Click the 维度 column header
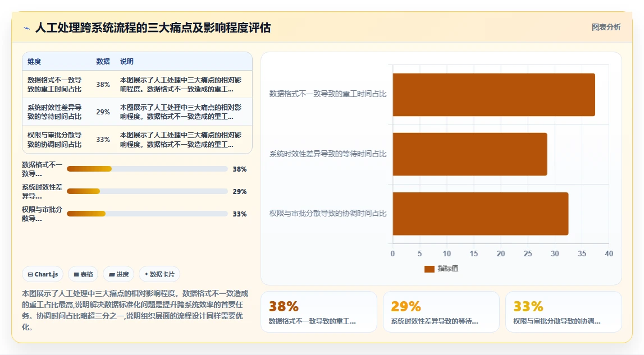The height and width of the screenshot is (355, 644). pyautogui.click(x=34, y=62)
